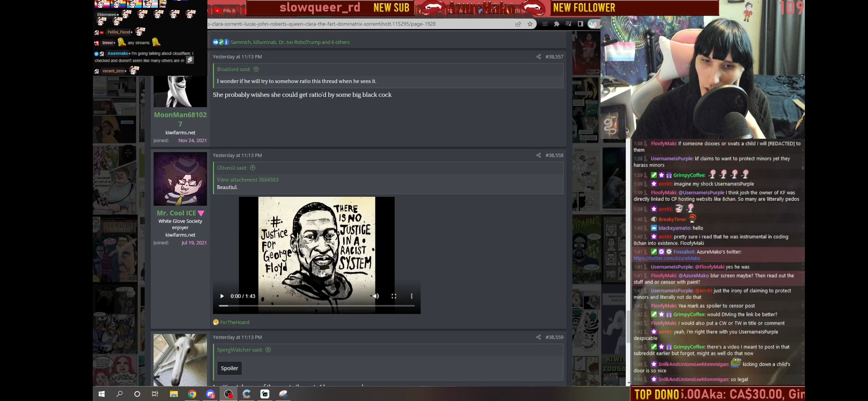Viewport: 868px width, 401px height.
Task: Click the browser address bar URL
Action: (322, 24)
